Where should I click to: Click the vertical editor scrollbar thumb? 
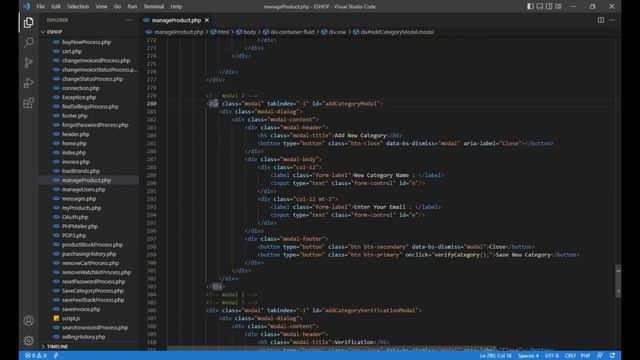coord(618,281)
